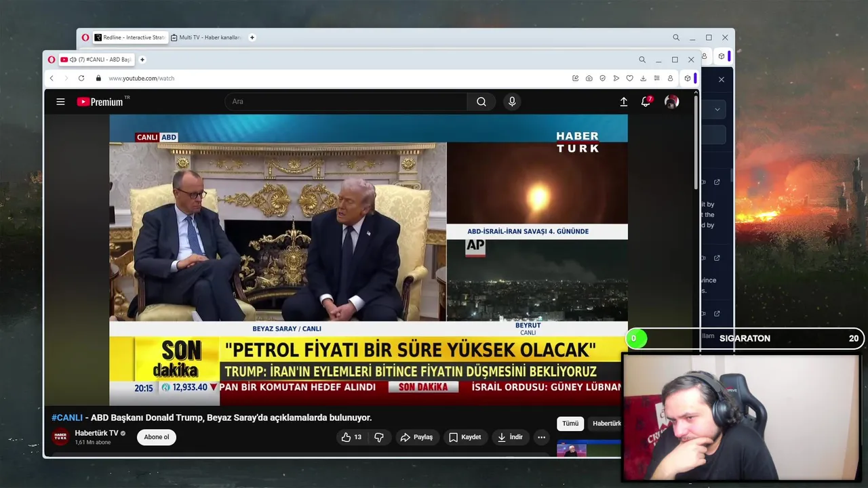Open snapshot edit icon in address bar
Viewport: 868px width, 488px height.
tap(576, 79)
